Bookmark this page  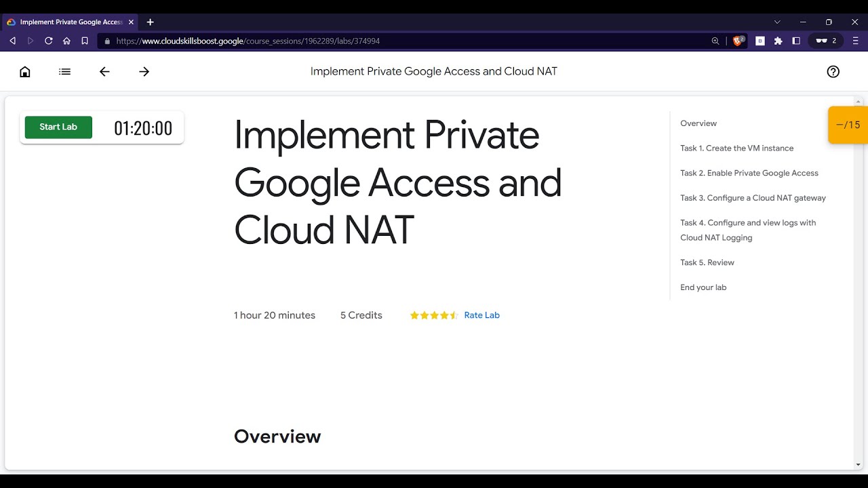click(x=85, y=41)
